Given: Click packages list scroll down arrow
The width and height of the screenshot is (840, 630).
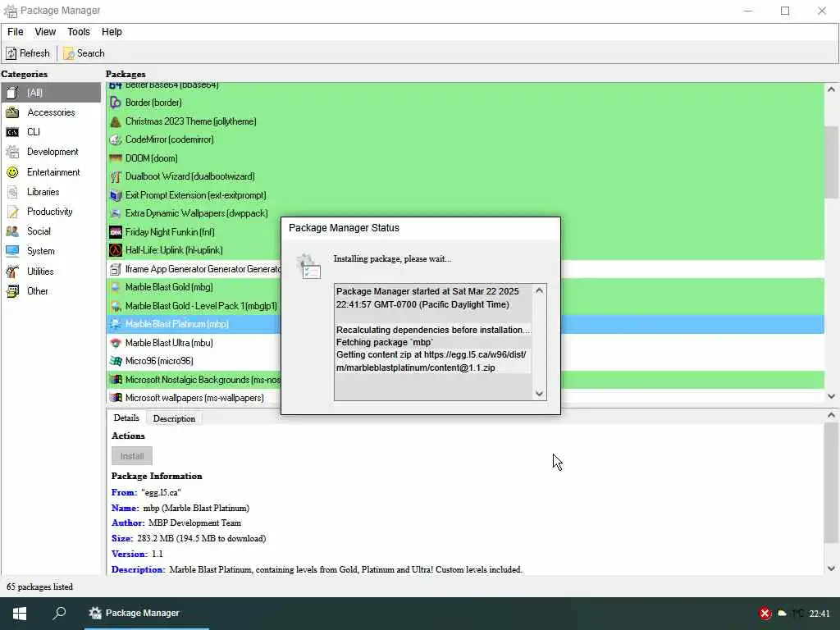Looking at the screenshot, I should 831,396.
